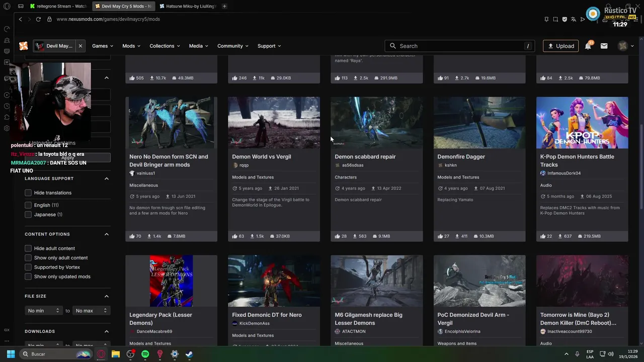The height and width of the screenshot is (362, 644).
Task: Open the Support menu
Action: 269,46
